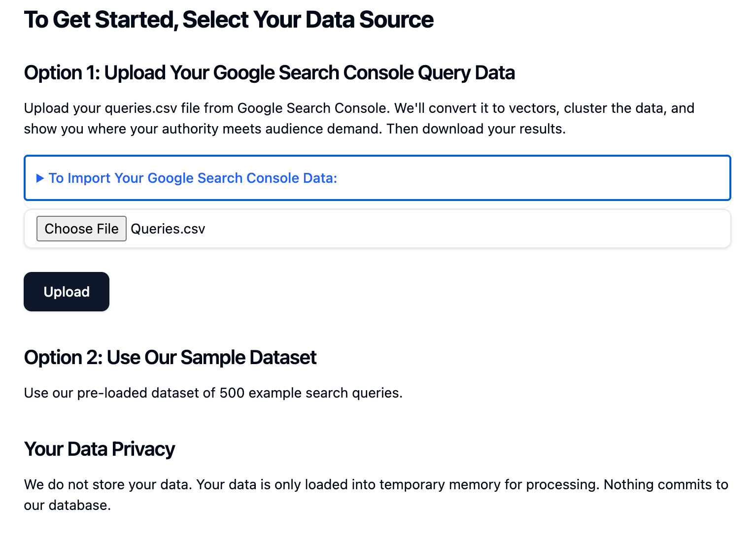This screenshot has height=539, width=756.
Task: Click the 'To Import Your Google Search Console Data' link
Action: pos(192,178)
